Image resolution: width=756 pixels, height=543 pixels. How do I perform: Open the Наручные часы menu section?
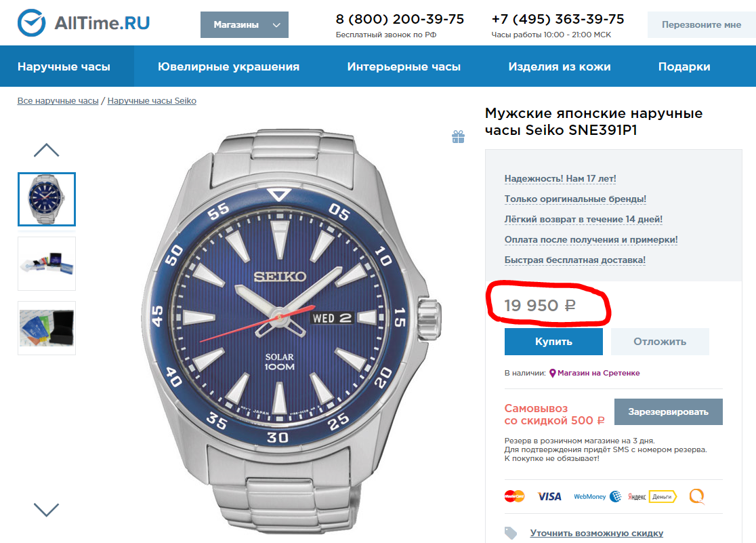coord(64,66)
